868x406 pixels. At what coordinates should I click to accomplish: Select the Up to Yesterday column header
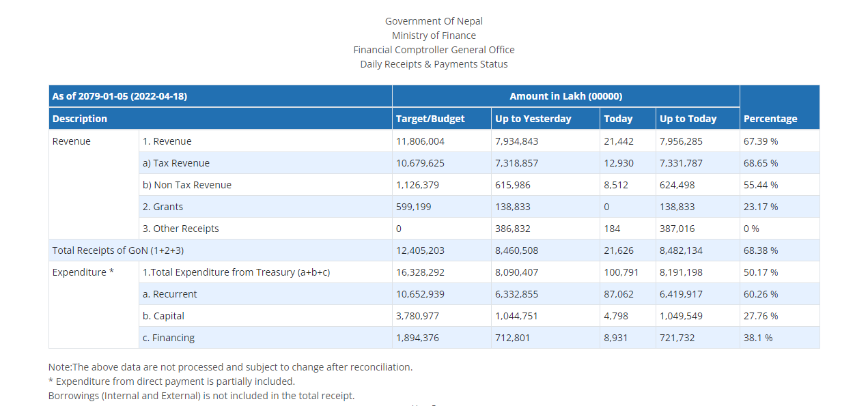[x=533, y=119]
